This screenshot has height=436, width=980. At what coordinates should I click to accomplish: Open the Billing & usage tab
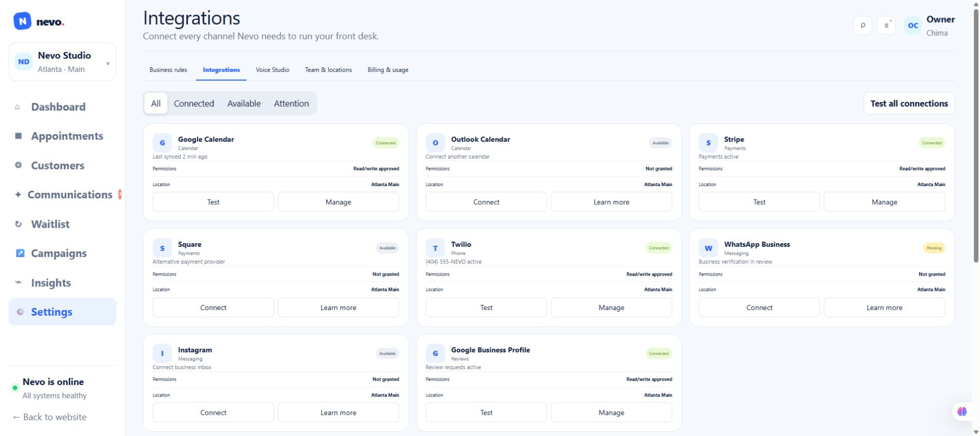[x=388, y=70]
